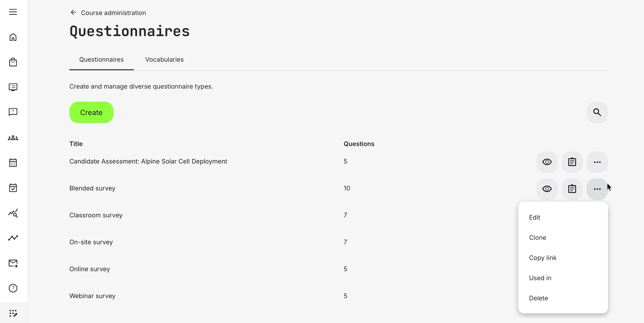Click the Create button
The width and height of the screenshot is (644, 323).
click(x=91, y=112)
